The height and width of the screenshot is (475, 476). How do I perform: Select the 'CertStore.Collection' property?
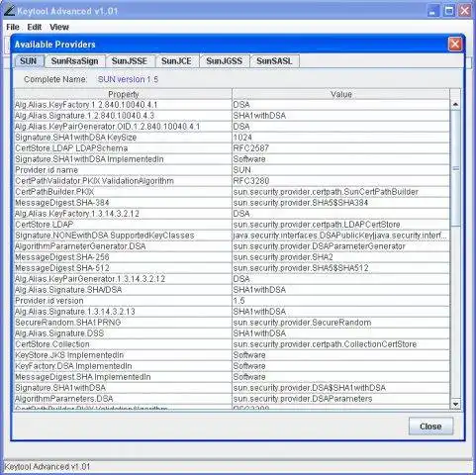[x=123, y=344]
